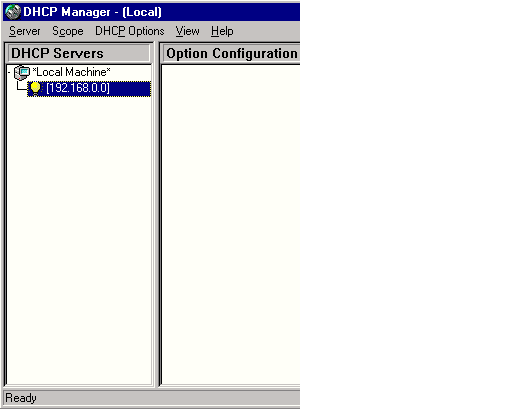This screenshot has width=514, height=411.
Task: Click the Local Machine computer icon
Action: coord(22,73)
